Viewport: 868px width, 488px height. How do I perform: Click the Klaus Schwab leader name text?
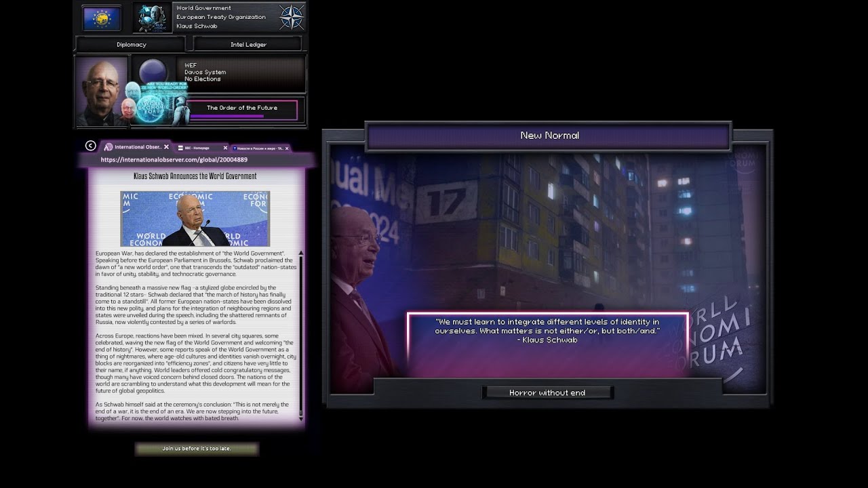197,26
